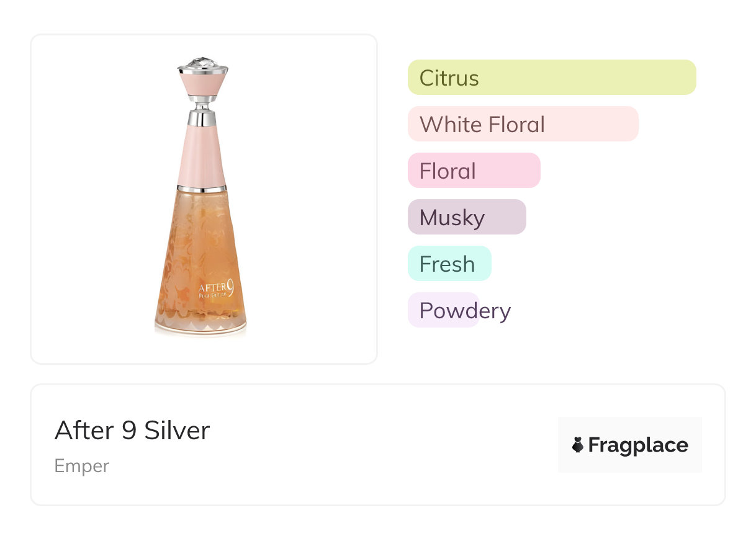Viewport: 756px width, 536px height.
Task: Click the Fragplace wordmark text
Action: point(638,445)
